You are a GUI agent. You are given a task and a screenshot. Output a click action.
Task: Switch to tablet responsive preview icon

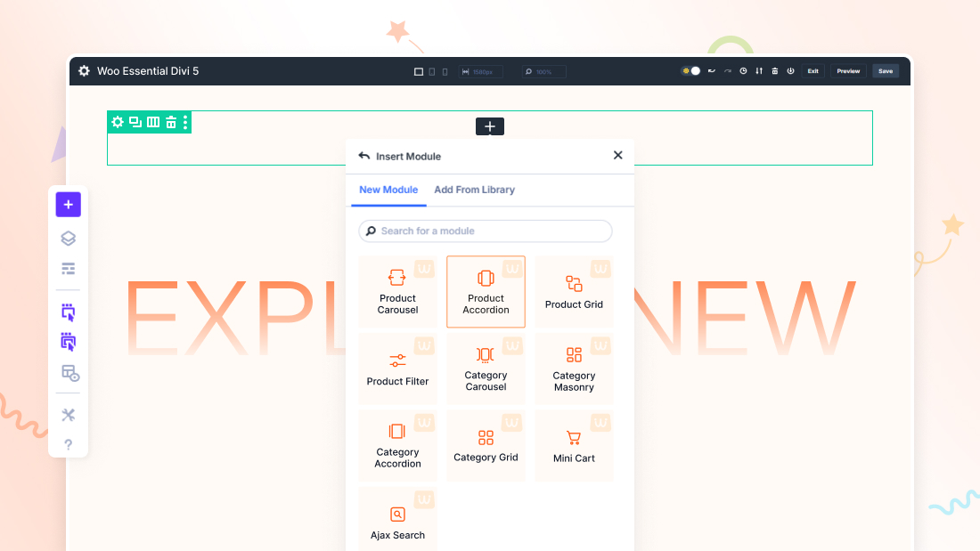click(x=431, y=70)
